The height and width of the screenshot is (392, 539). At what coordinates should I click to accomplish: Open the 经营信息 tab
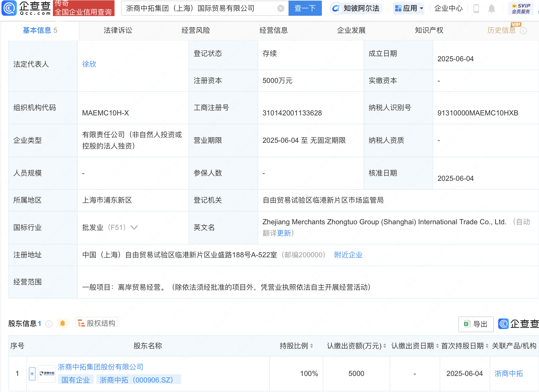point(274,30)
